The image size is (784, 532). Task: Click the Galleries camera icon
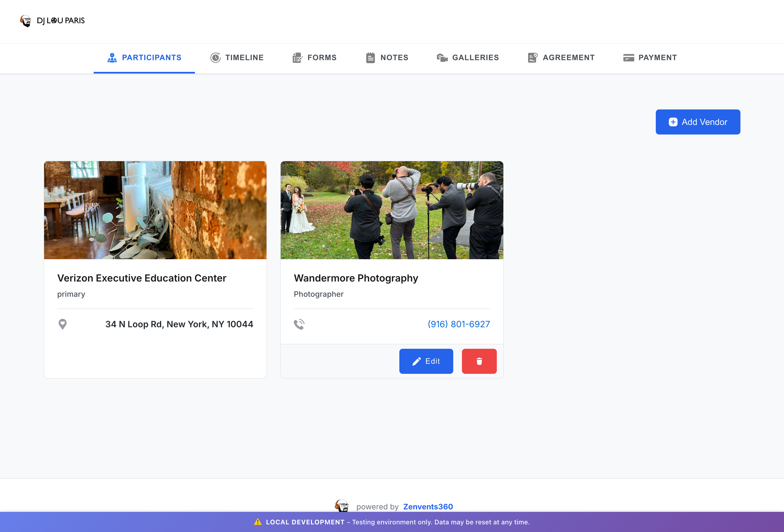pyautogui.click(x=442, y=58)
